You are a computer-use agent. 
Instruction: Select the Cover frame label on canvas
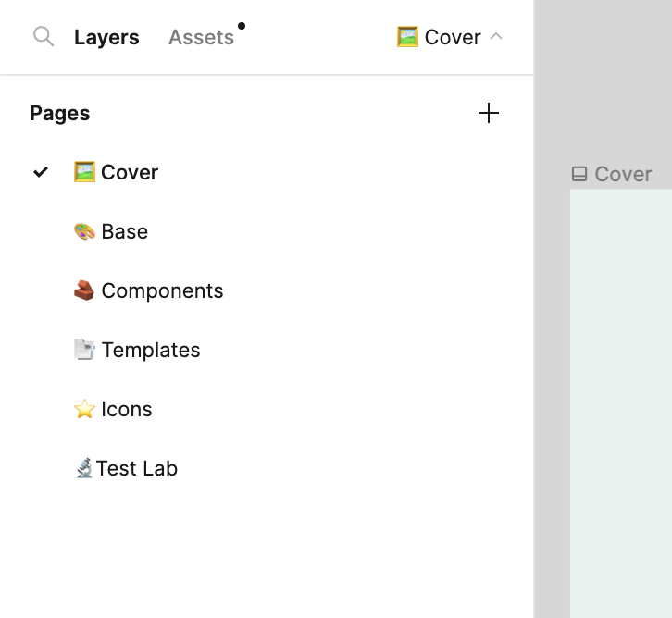(x=623, y=174)
